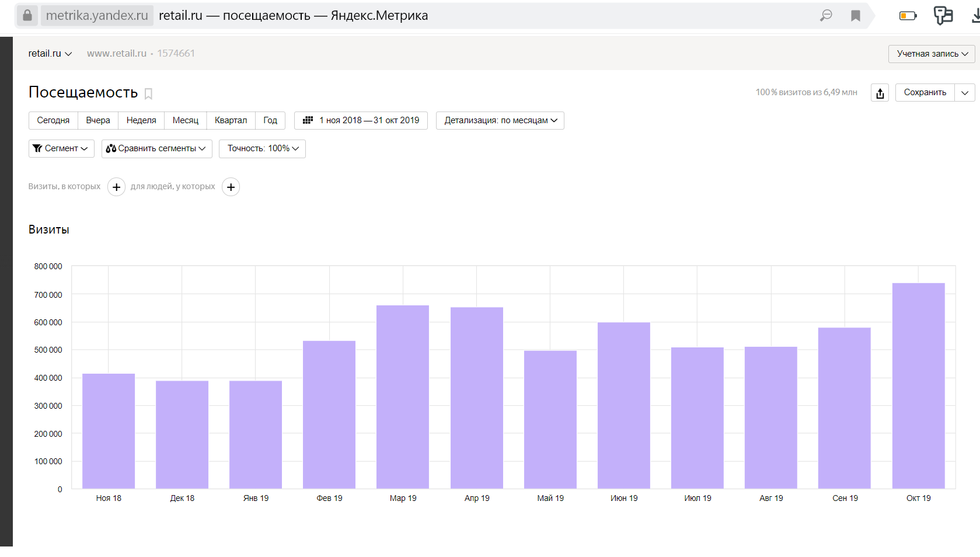The height and width of the screenshot is (557, 980).
Task: Open the date range calendar picker
Action: coord(361,120)
